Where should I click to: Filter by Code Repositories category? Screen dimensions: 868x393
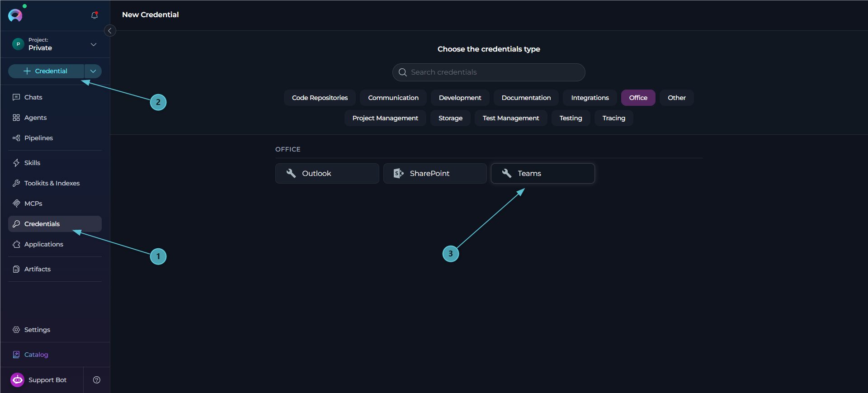click(320, 98)
